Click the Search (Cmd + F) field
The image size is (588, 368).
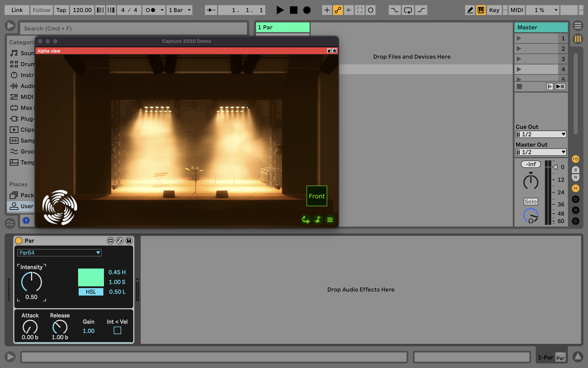(x=134, y=28)
